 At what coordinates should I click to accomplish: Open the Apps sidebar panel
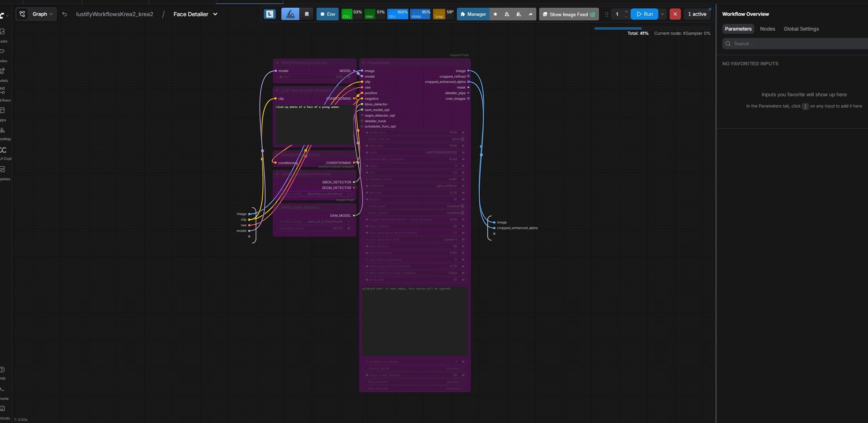3,114
